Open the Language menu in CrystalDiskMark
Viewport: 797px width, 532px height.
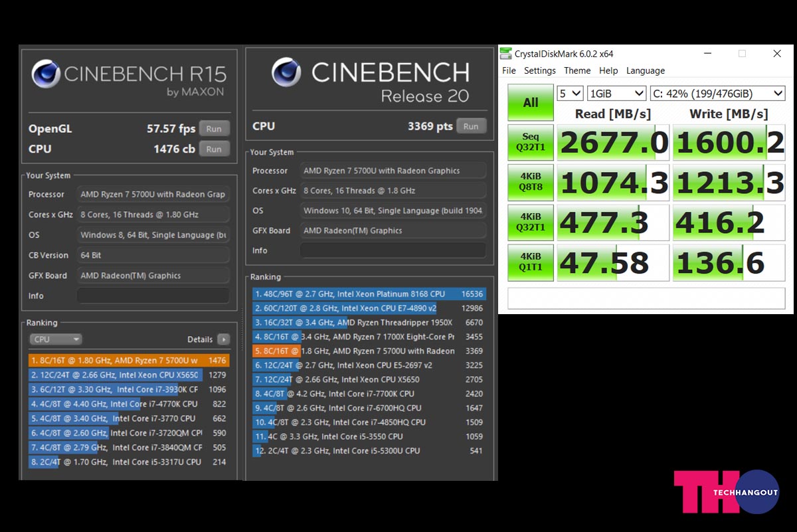646,70
